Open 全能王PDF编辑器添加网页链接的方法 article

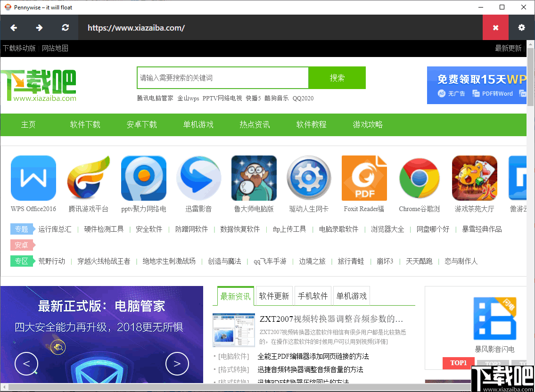tap(313, 356)
